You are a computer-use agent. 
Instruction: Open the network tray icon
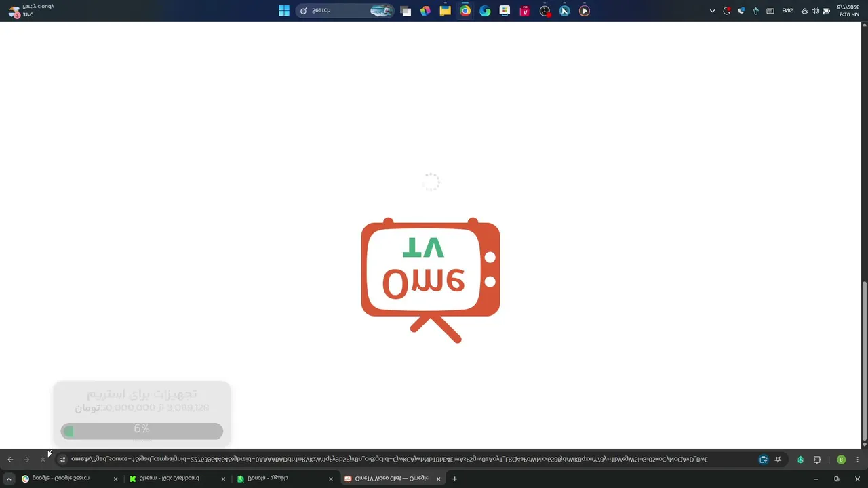804,11
